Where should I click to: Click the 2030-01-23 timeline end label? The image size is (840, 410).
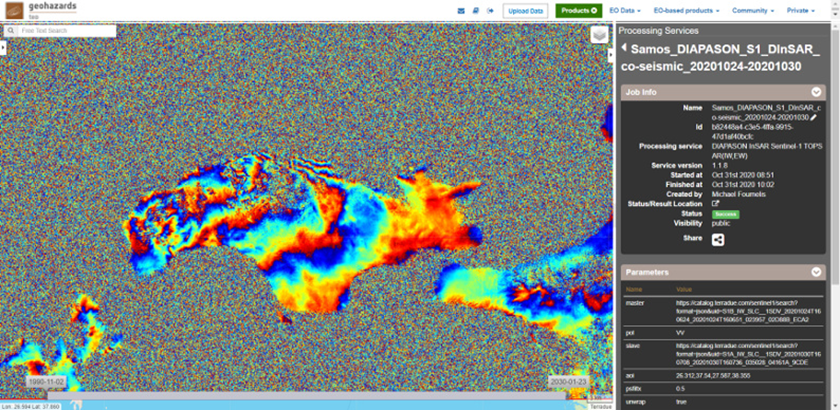[x=568, y=382]
